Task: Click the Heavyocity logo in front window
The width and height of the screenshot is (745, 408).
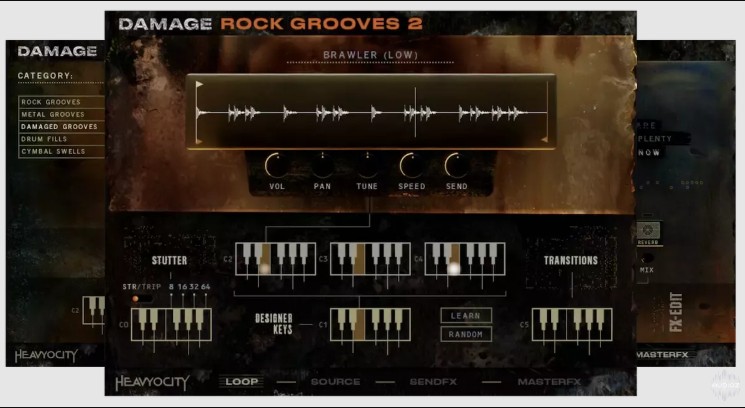Action: [x=153, y=382]
